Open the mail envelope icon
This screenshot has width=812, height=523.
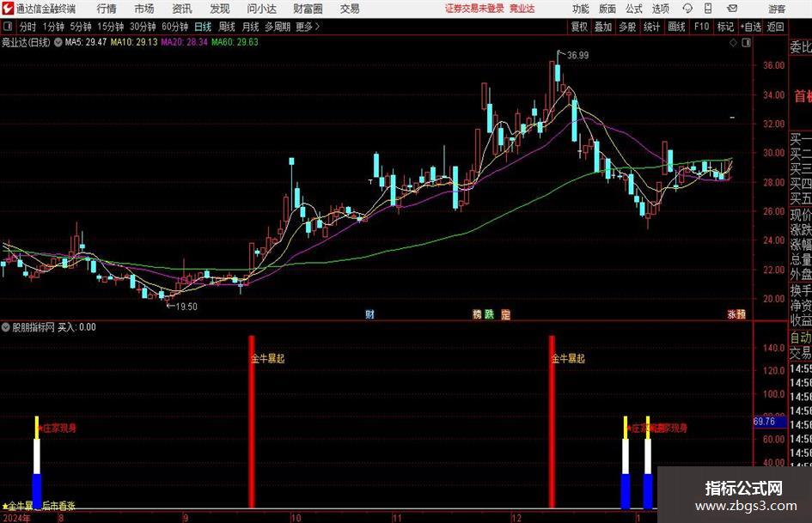click(x=732, y=9)
